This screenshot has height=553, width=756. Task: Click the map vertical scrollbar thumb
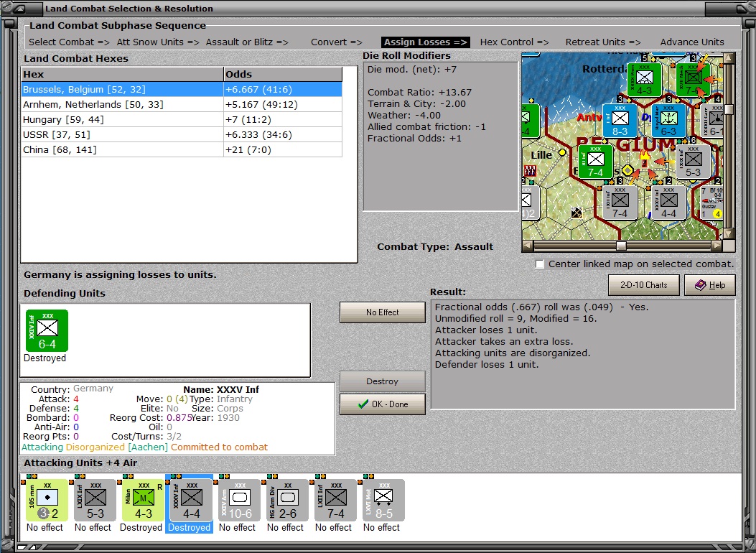click(729, 109)
